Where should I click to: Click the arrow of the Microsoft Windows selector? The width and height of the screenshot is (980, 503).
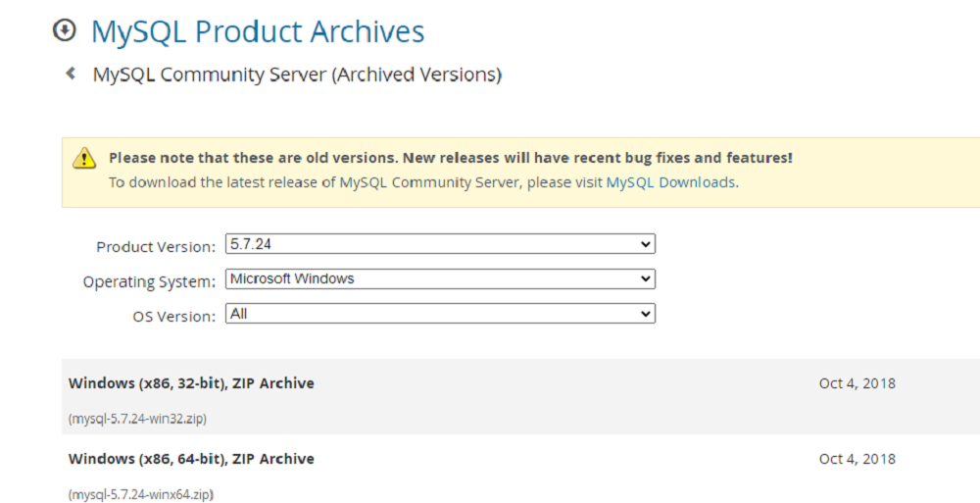[646, 279]
